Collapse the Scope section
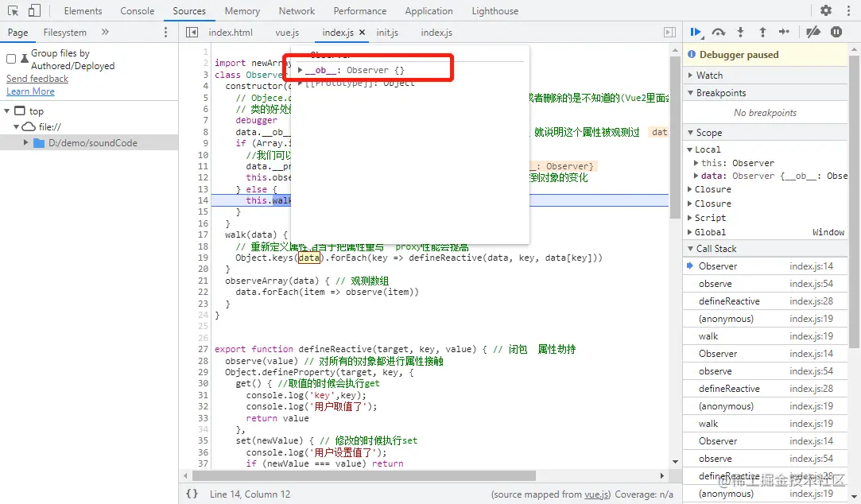Viewport: 861px width, 504px height. (690, 132)
